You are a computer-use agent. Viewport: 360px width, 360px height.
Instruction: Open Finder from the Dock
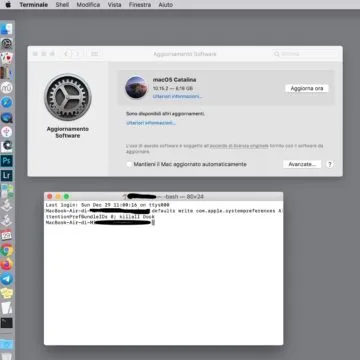6,29
